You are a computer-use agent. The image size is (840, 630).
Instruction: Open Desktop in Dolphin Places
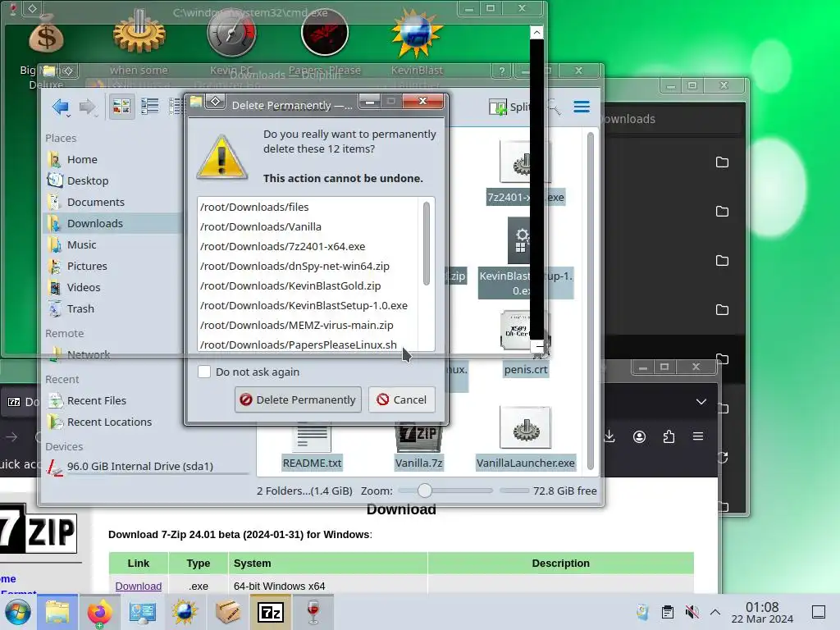pos(87,180)
